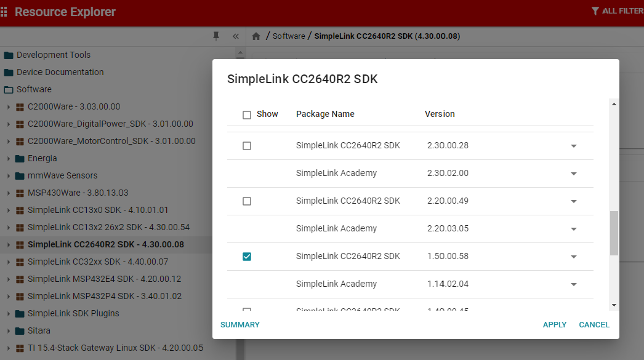644x360 pixels.
Task: Click the SUMMARY button
Action: 240,325
